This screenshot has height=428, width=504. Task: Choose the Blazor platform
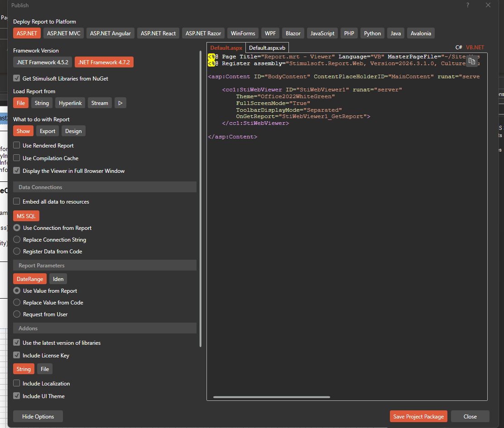coord(293,33)
